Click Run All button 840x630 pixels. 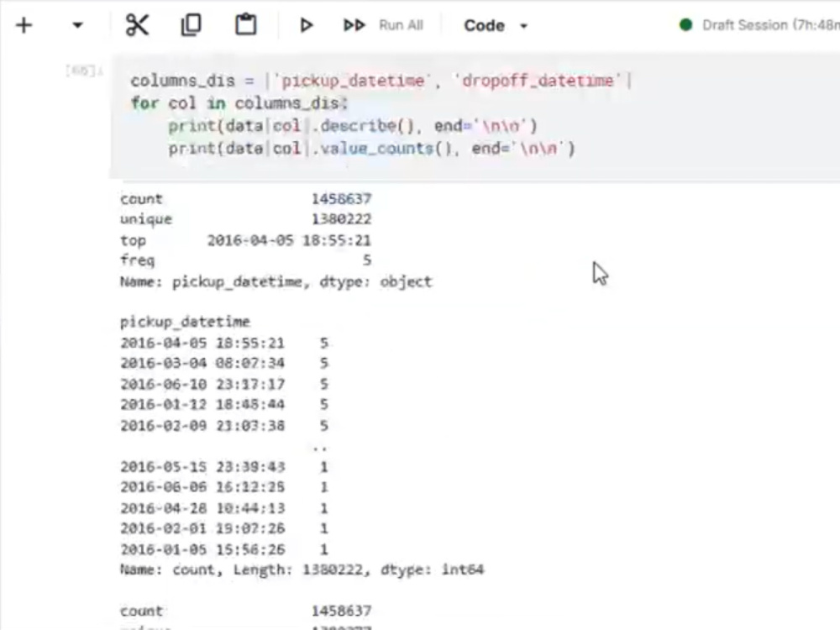pos(384,25)
